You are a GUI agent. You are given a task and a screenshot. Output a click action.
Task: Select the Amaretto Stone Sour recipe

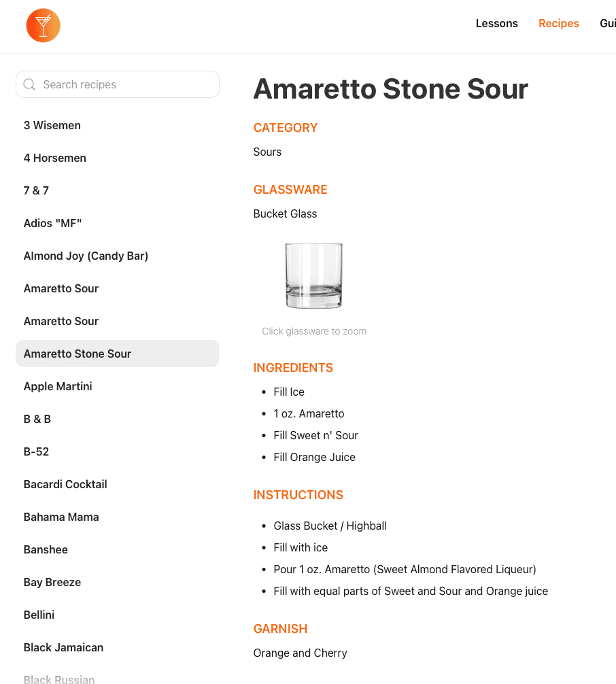[77, 354]
